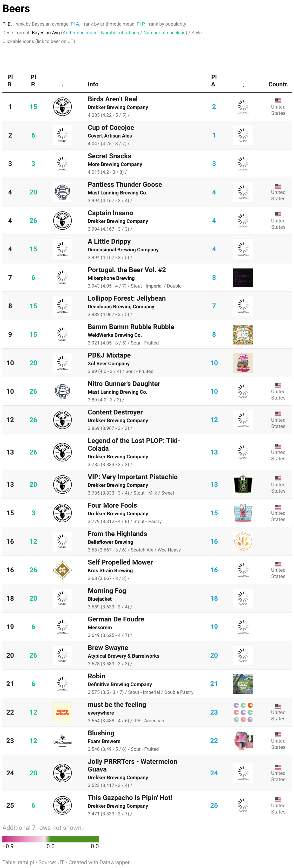Viewport: 294px width, 868px height.
Task: Open PB&J Mixtape beer label image
Action: click(x=243, y=363)
